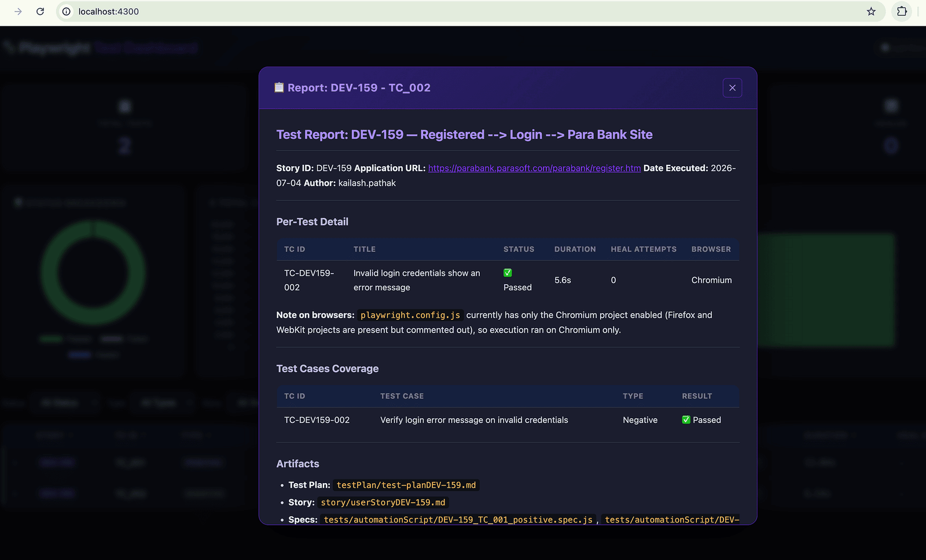Click the 'Negative' type cell
Screen dimensions: 926x560
[x=640, y=420]
